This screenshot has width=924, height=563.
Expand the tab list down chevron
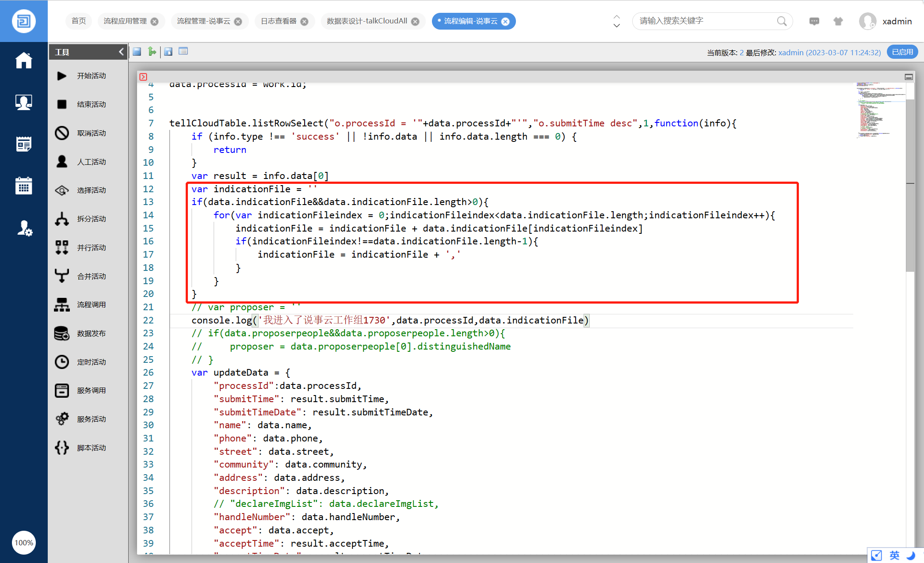tap(617, 26)
